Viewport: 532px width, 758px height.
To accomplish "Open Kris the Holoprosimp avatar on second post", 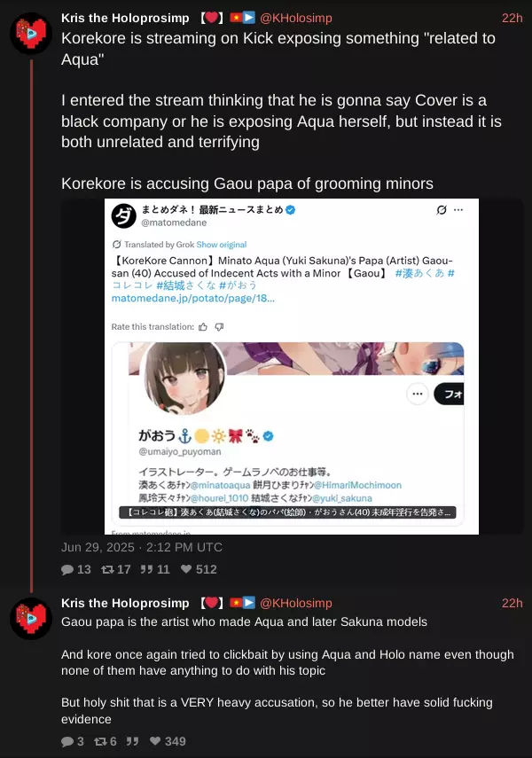I will pyautogui.click(x=30, y=618).
